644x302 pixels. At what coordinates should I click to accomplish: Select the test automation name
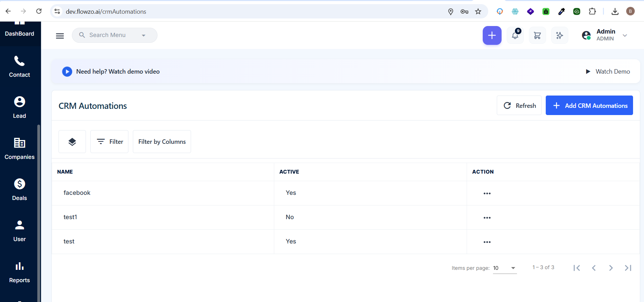click(x=69, y=241)
